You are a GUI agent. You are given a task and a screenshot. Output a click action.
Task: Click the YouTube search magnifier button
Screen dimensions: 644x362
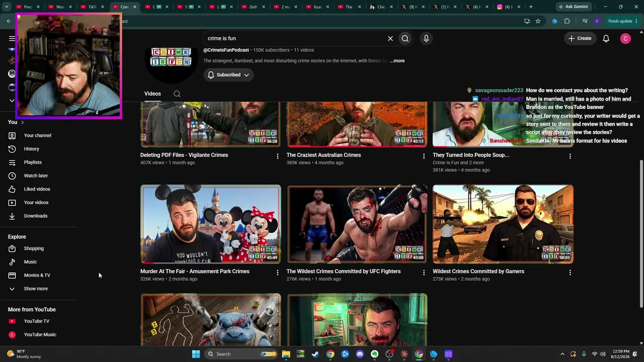[x=405, y=38]
